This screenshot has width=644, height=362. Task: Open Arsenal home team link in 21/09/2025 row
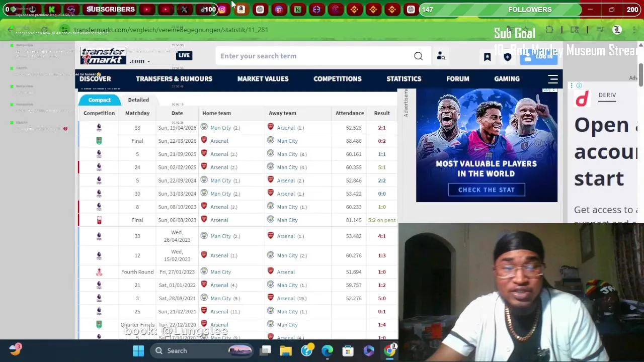[x=219, y=154]
